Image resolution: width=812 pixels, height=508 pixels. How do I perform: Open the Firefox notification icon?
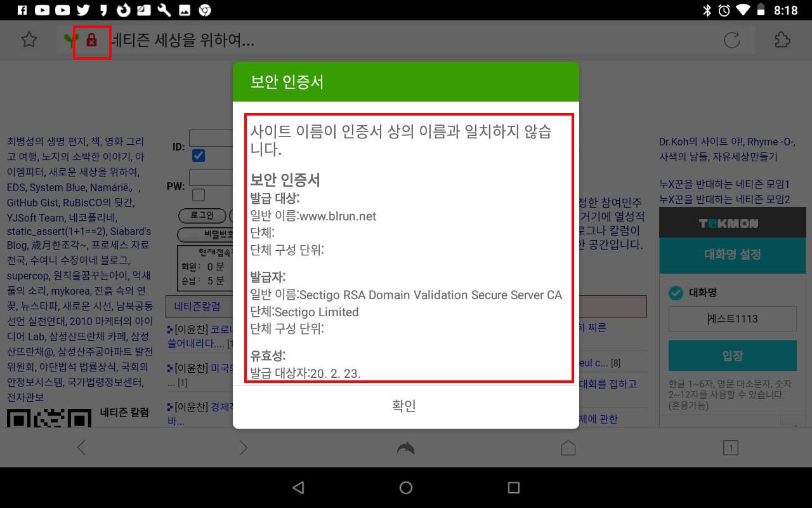tap(124, 10)
